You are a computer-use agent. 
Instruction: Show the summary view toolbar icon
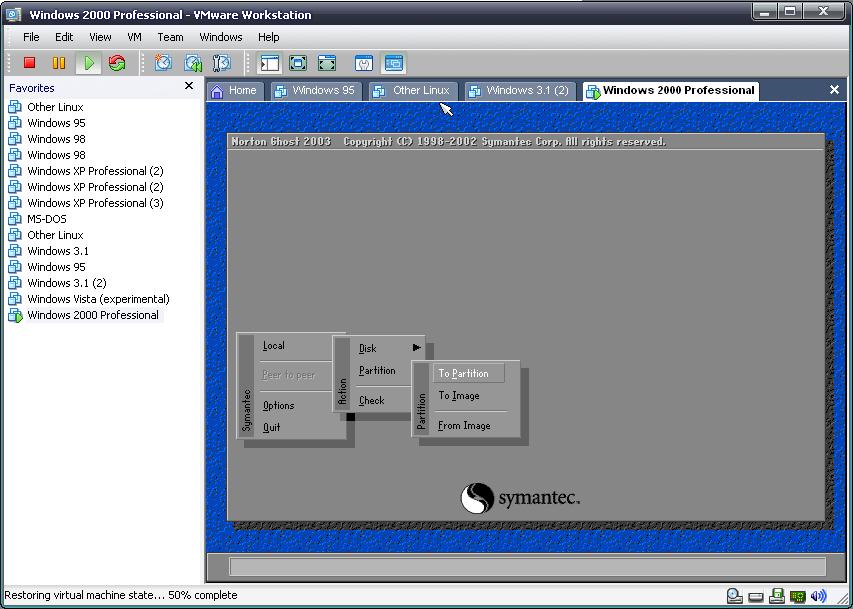pos(364,63)
